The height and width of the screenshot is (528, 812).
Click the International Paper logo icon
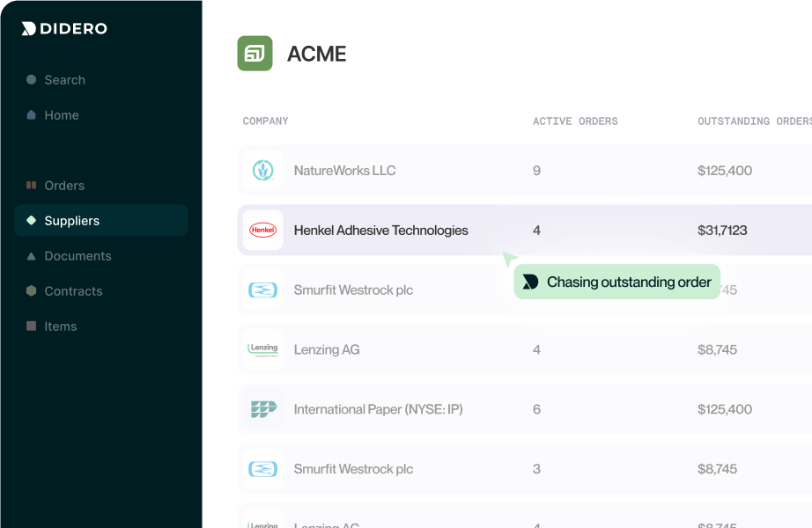tap(262, 409)
